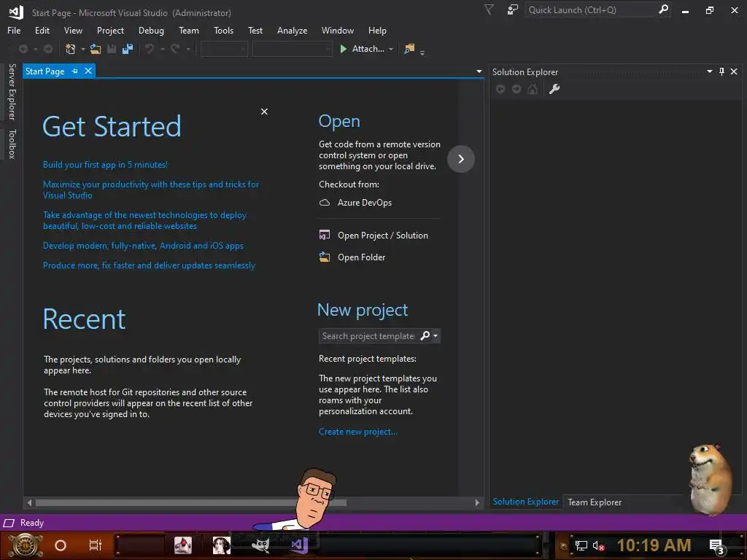The width and height of the screenshot is (747, 560).
Task: Open the Solution Configurations combo box
Action: click(224, 49)
